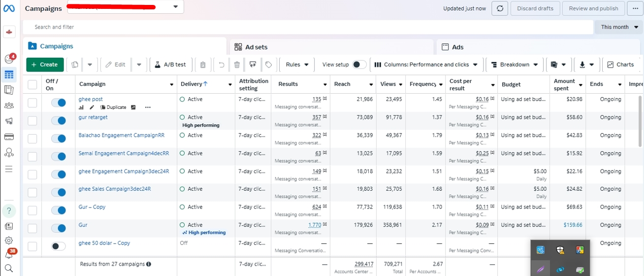Screen dimensions: 644x276
Task: Open the Balachao Engagement CampaignRR link
Action: point(121,135)
